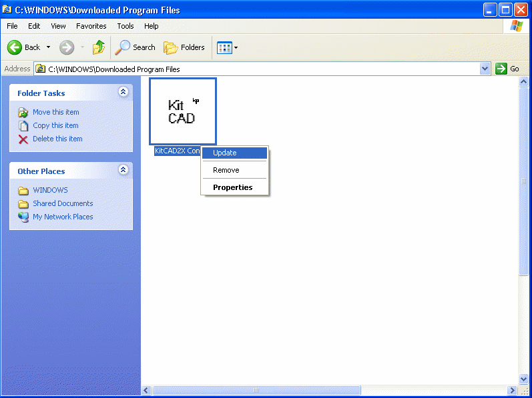Open the Edit menu
Viewport: 532px width, 398px height.
pyautogui.click(x=34, y=26)
